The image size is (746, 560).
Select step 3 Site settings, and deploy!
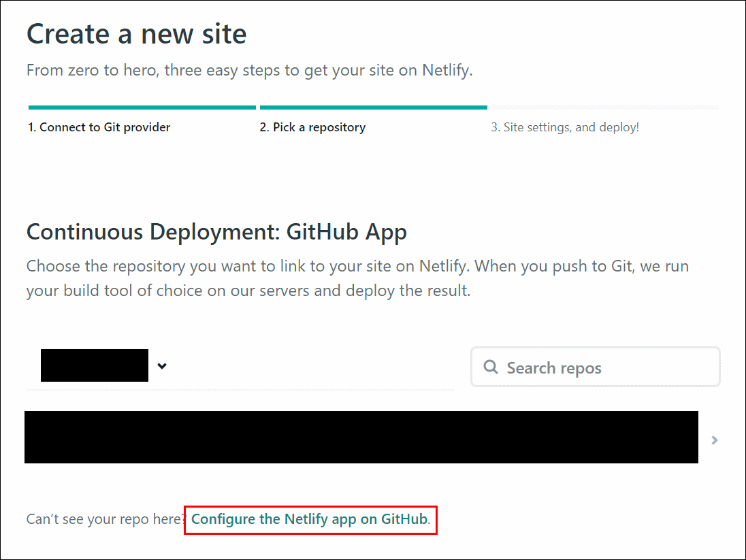[x=565, y=127]
